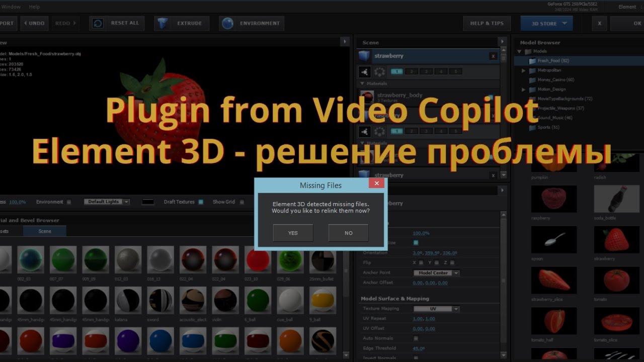Check the Flip Y box
This screenshot has width=644, height=362.
(x=437, y=262)
